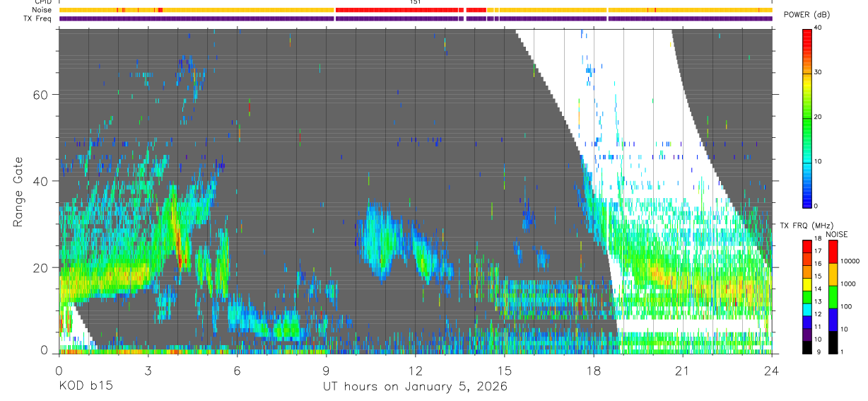Pick the yellow NOISE swatch between 1000 and 10000
868x401 pixels.
[x=833, y=274]
